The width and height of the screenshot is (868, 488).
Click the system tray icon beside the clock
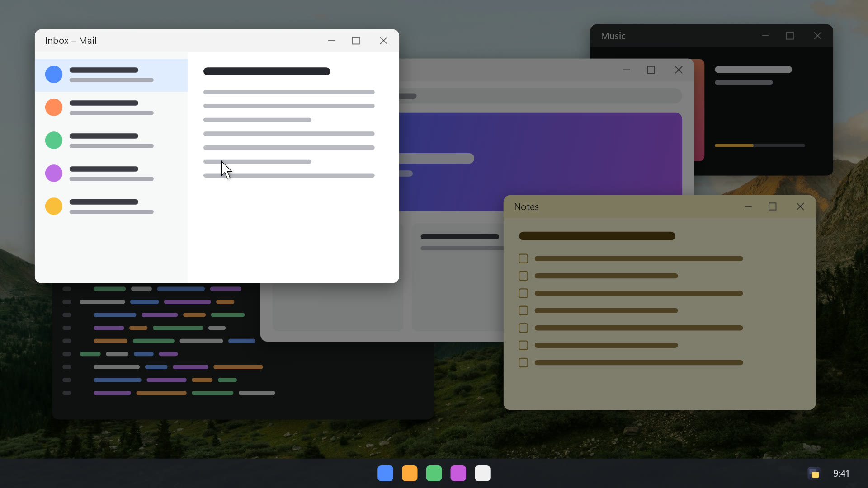(x=814, y=473)
